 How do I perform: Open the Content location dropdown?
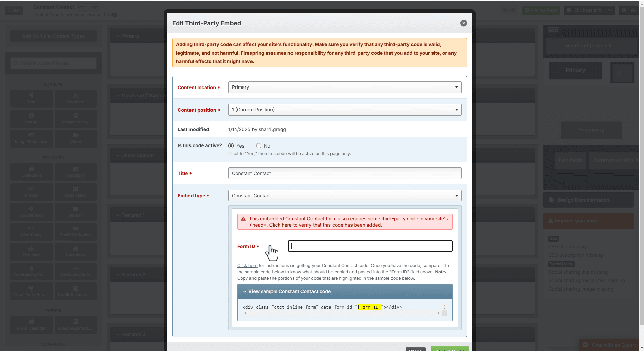pos(345,87)
